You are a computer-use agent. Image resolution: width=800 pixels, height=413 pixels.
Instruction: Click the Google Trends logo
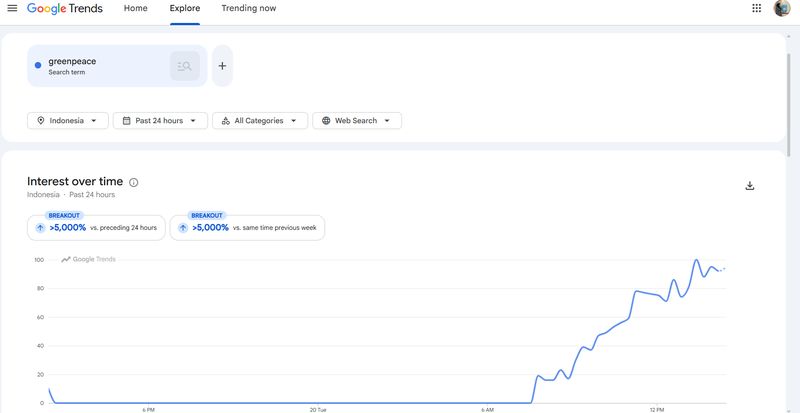[65, 9]
